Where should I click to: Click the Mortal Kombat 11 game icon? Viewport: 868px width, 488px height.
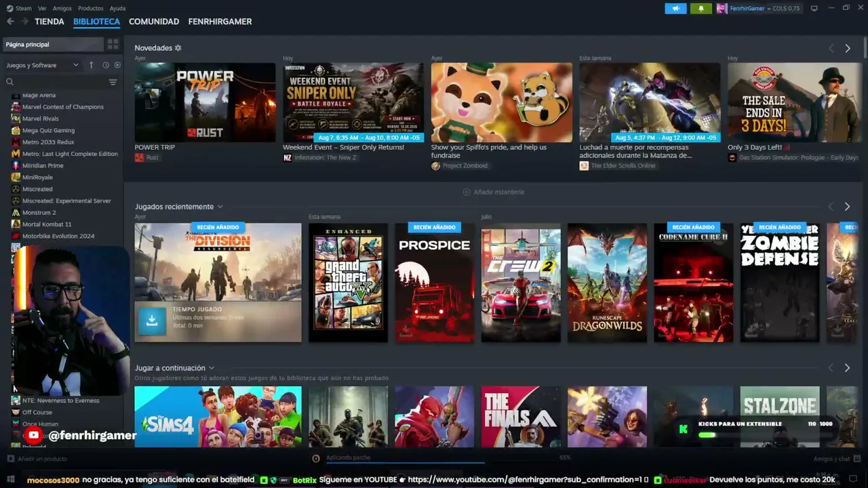(x=16, y=224)
